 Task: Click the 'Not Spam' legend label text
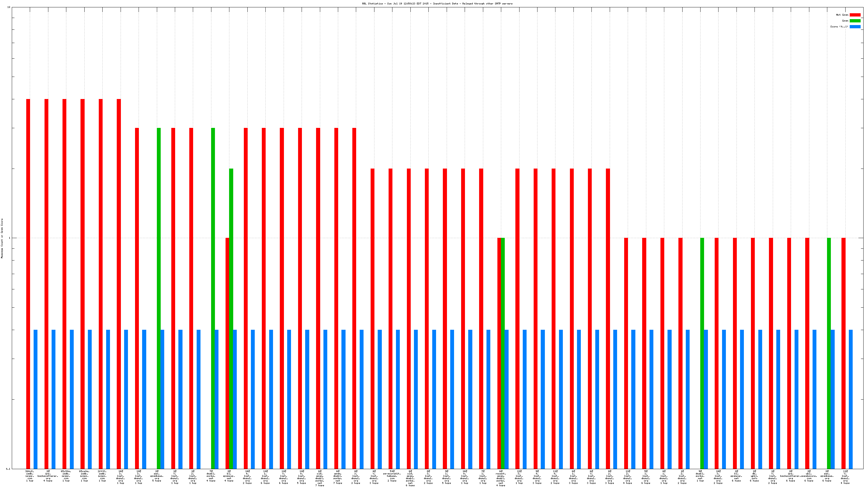point(842,15)
